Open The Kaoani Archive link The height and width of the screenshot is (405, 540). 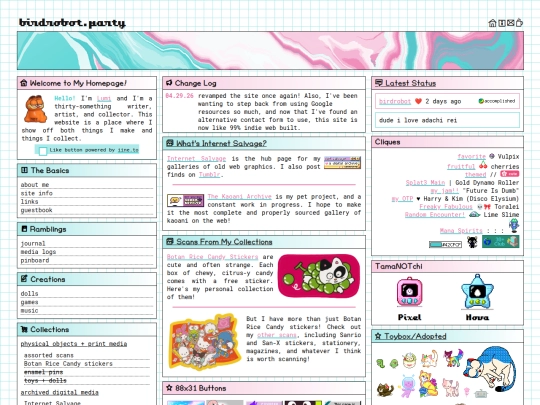coord(239,196)
